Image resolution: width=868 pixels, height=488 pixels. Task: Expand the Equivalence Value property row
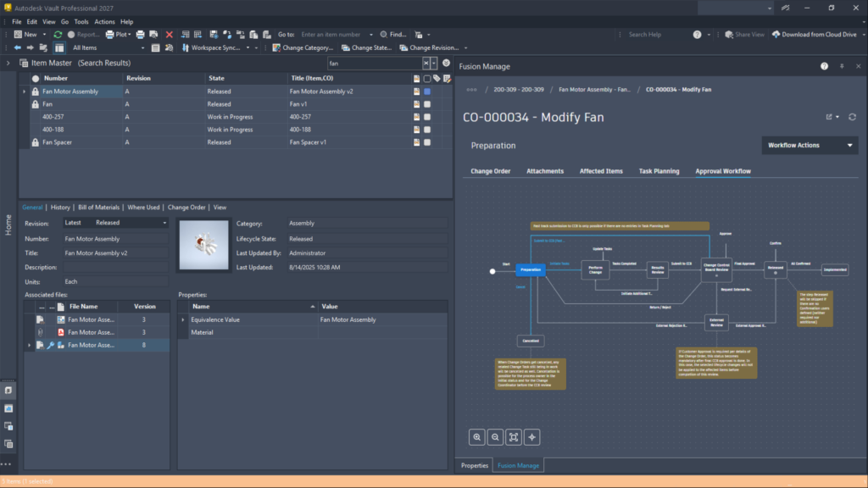pos(183,319)
